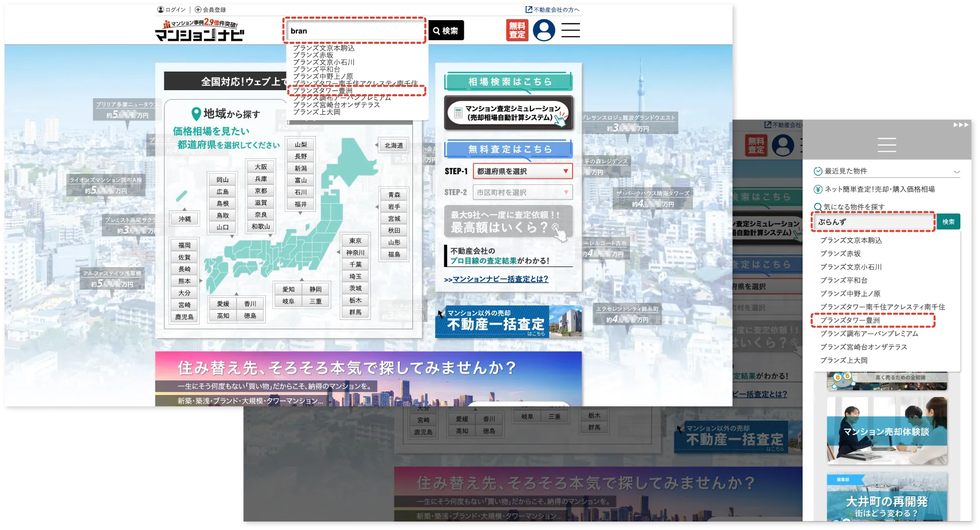Click the 最高額はいくら？ assessment button
Viewport: 980px width, 530px height.
[509, 221]
